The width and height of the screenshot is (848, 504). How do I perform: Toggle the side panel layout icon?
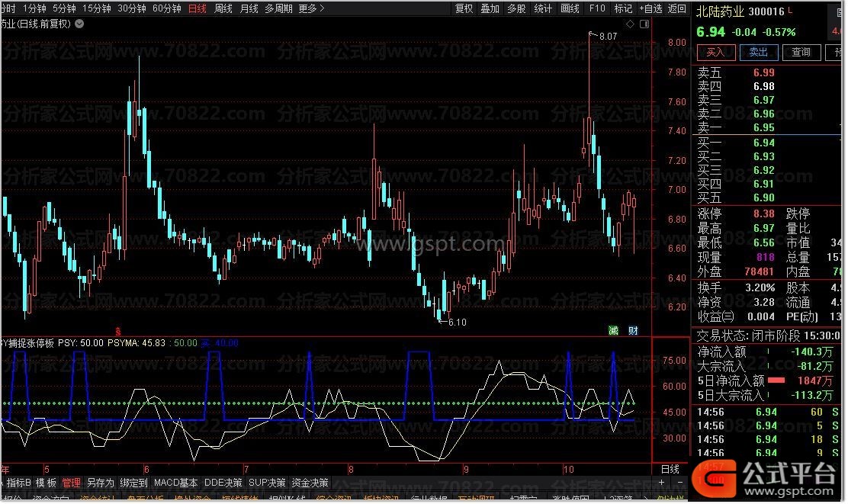click(x=644, y=24)
